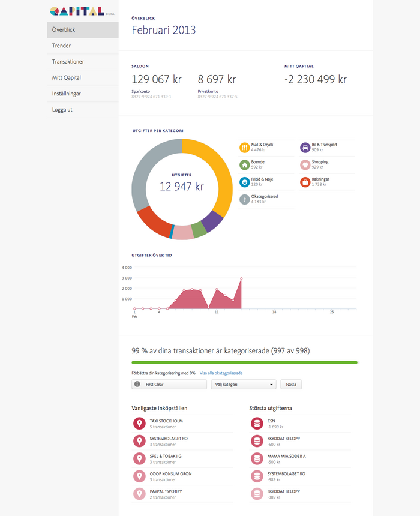Click the green categorization progress bar

pos(245,362)
